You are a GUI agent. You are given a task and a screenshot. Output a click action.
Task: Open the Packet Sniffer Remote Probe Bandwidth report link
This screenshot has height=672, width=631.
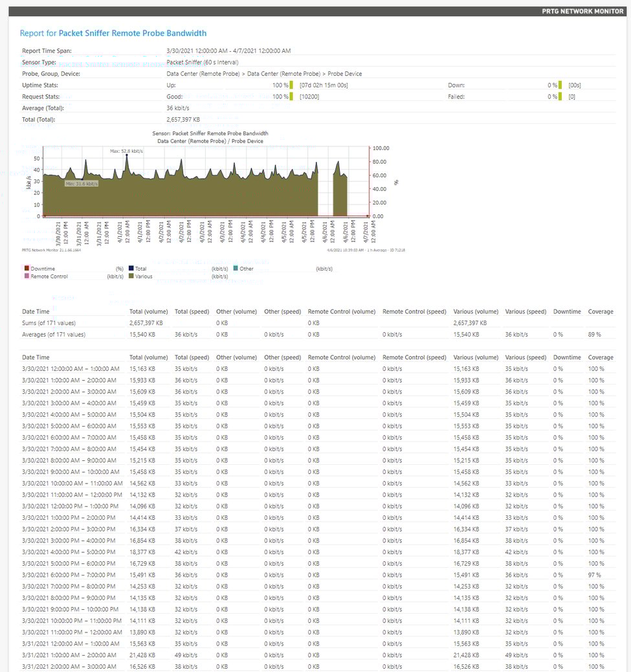(x=132, y=33)
